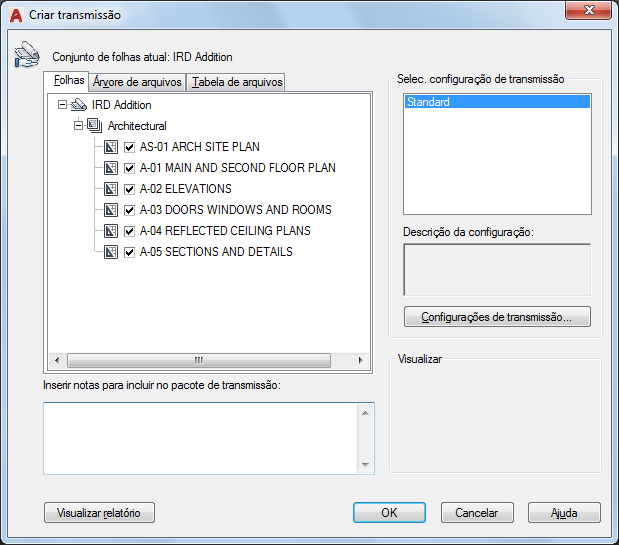
Task: Uncheck the AS-01 ARCH SITE PLAN checkbox
Action: 129,147
